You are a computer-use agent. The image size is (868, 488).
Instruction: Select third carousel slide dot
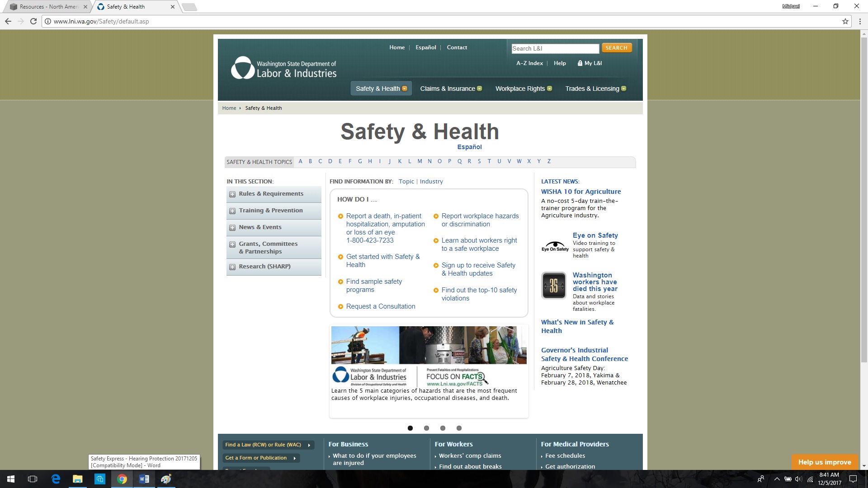pyautogui.click(x=443, y=428)
